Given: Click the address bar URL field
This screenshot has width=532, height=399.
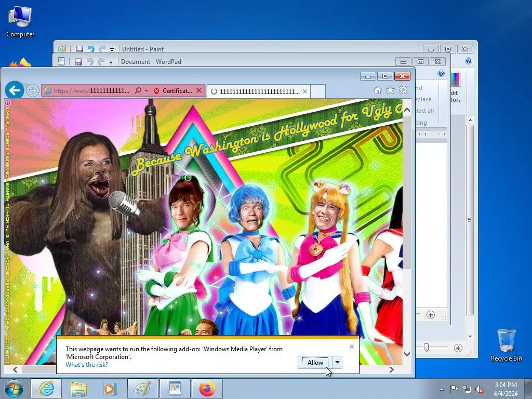Looking at the screenshot, I should pyautogui.click(x=91, y=90).
